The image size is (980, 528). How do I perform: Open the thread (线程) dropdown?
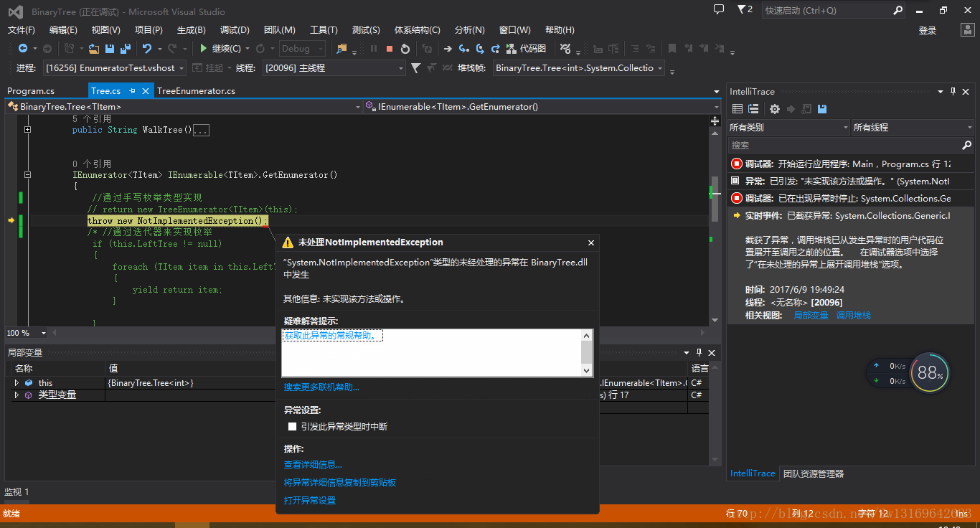click(x=334, y=68)
